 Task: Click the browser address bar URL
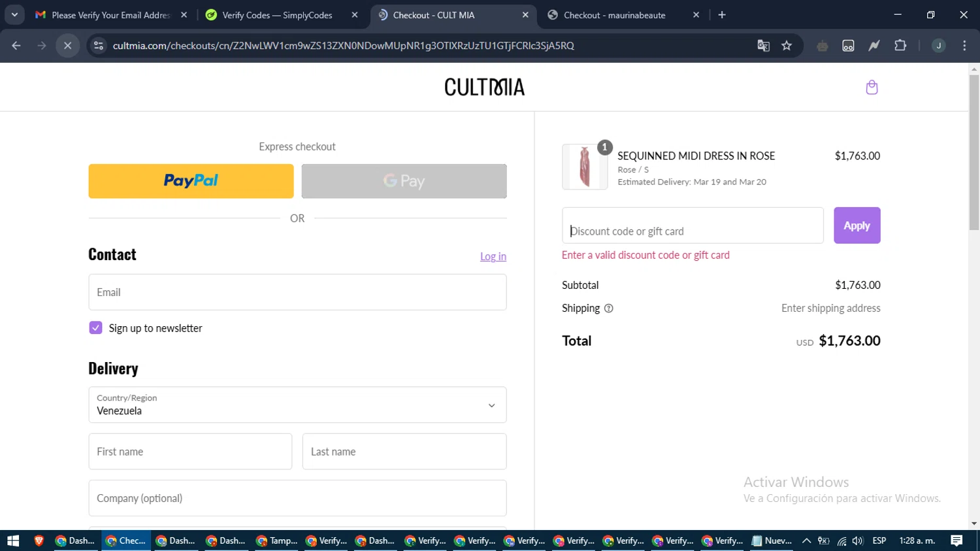[343, 46]
